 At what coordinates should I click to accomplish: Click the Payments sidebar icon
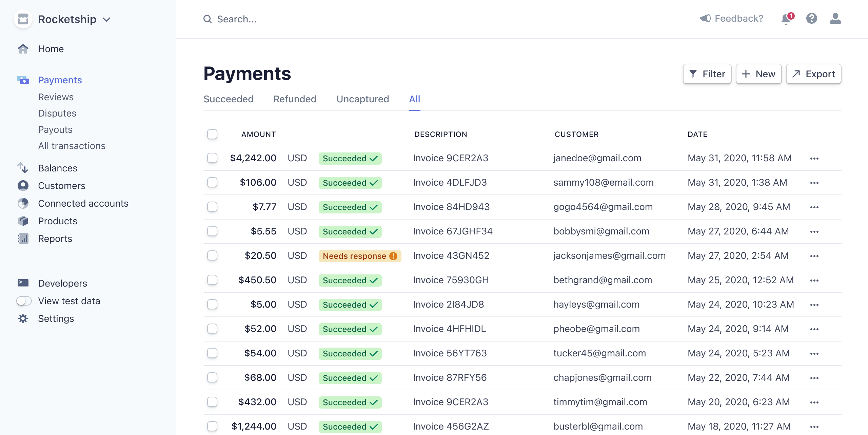click(23, 79)
